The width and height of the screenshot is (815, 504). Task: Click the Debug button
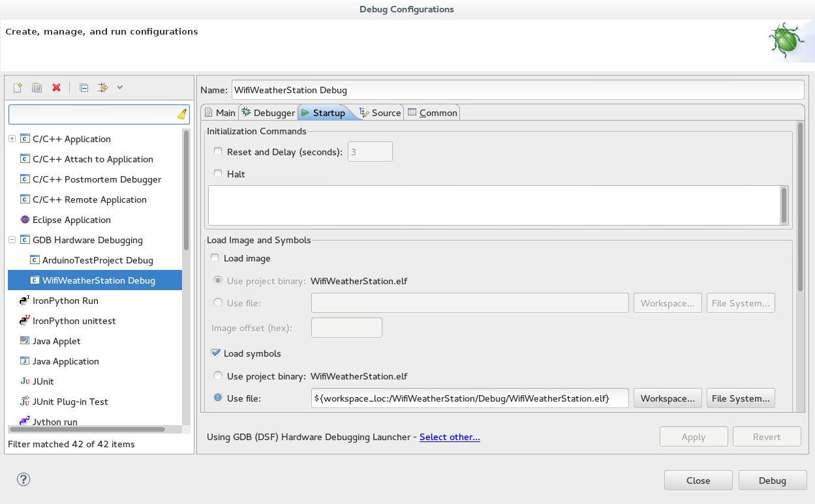point(773,481)
